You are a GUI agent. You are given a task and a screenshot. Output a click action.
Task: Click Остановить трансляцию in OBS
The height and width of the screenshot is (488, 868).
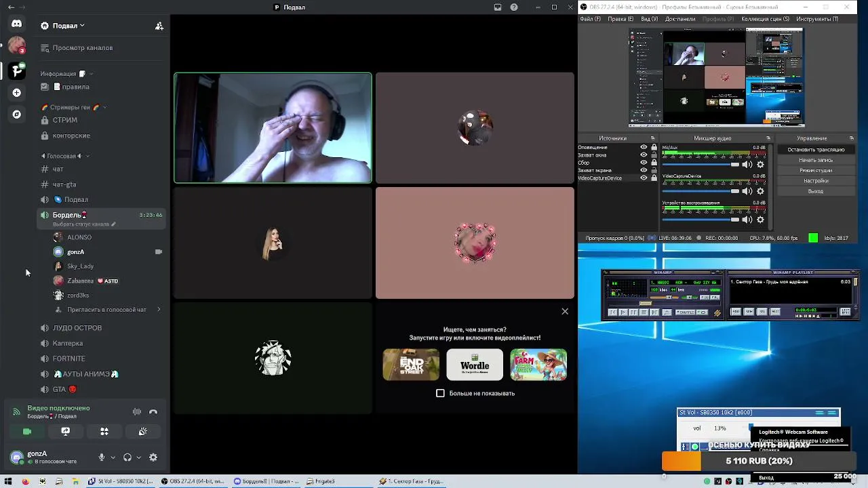[816, 150]
